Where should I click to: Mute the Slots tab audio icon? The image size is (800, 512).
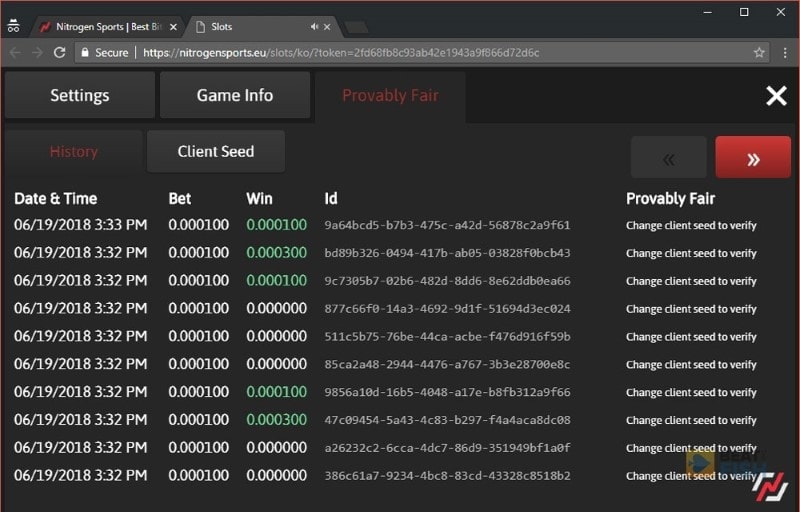pyautogui.click(x=314, y=27)
